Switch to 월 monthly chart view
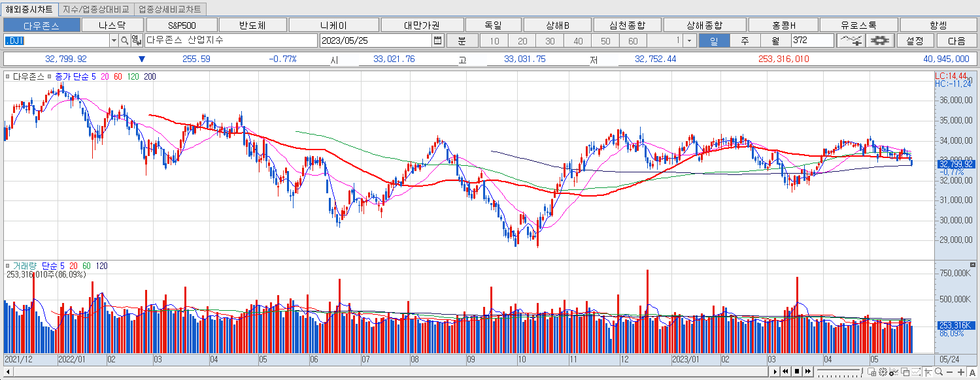The image size is (980, 380). click(x=774, y=40)
